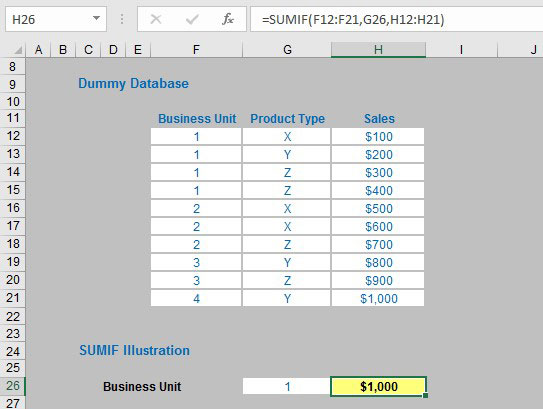This screenshot has width=543, height=409.
Task: Select column H header
Action: pos(378,50)
